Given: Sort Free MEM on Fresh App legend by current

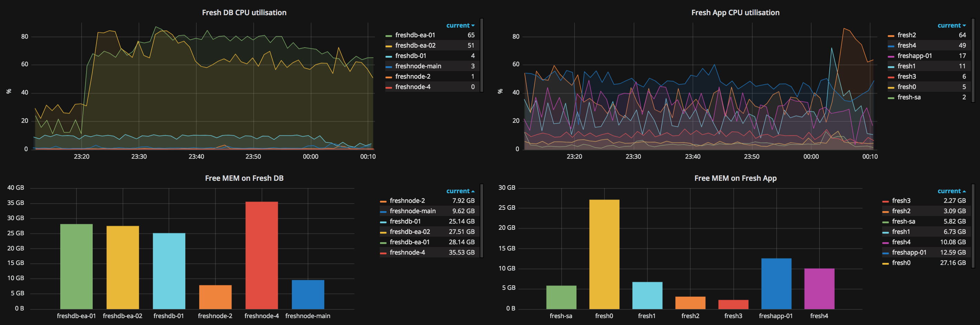Looking at the screenshot, I should (951, 191).
